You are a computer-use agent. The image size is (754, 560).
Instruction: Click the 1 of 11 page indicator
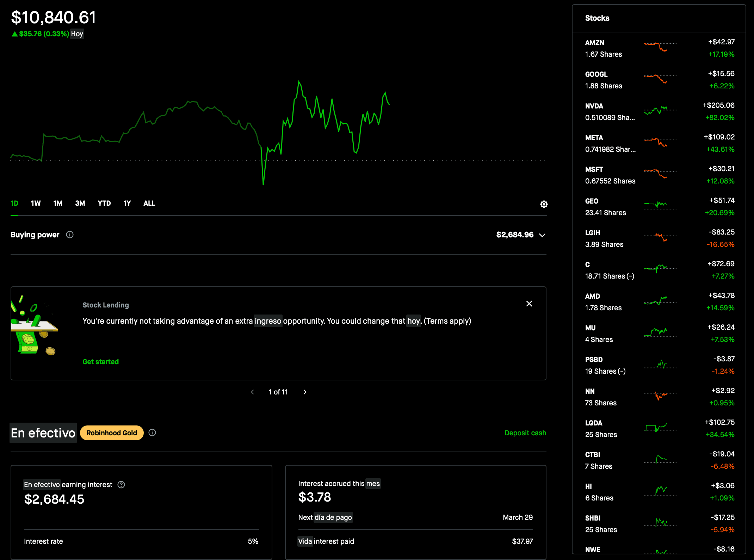[278, 392]
